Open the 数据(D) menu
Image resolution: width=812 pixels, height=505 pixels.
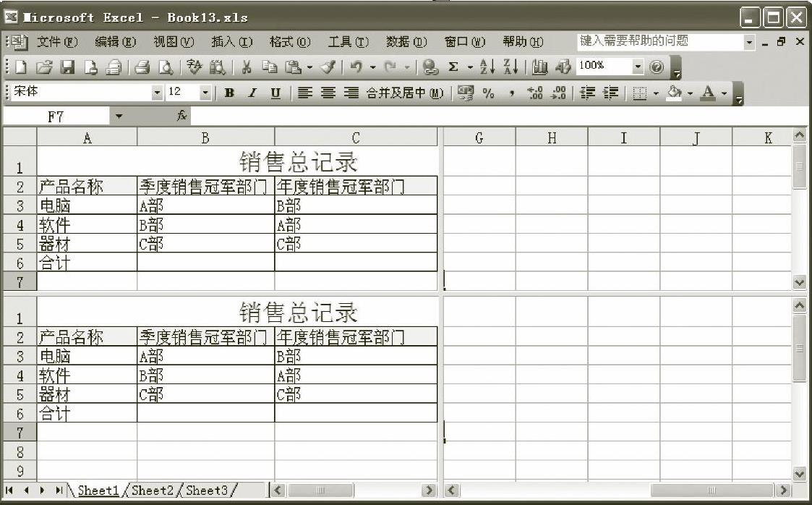click(x=406, y=41)
